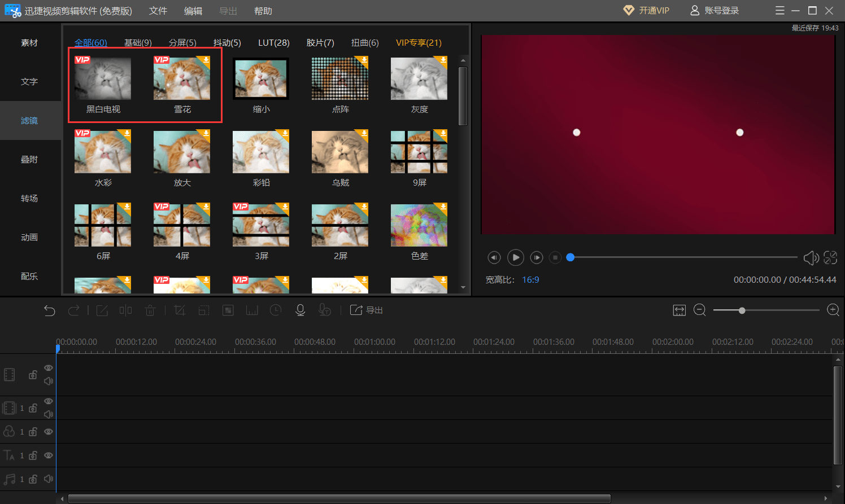Image resolution: width=845 pixels, height=504 pixels.
Task: Toggle visibility of picture-in-picture track 1
Action: click(x=49, y=401)
